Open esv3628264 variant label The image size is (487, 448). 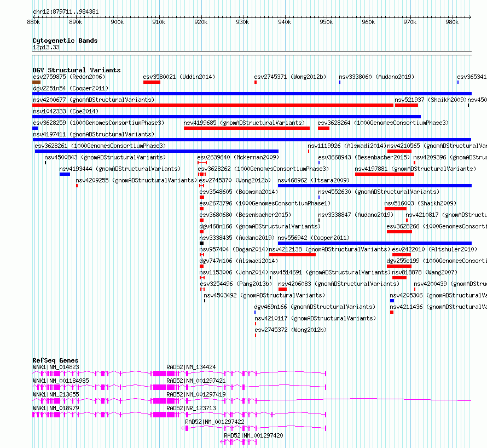(383, 123)
